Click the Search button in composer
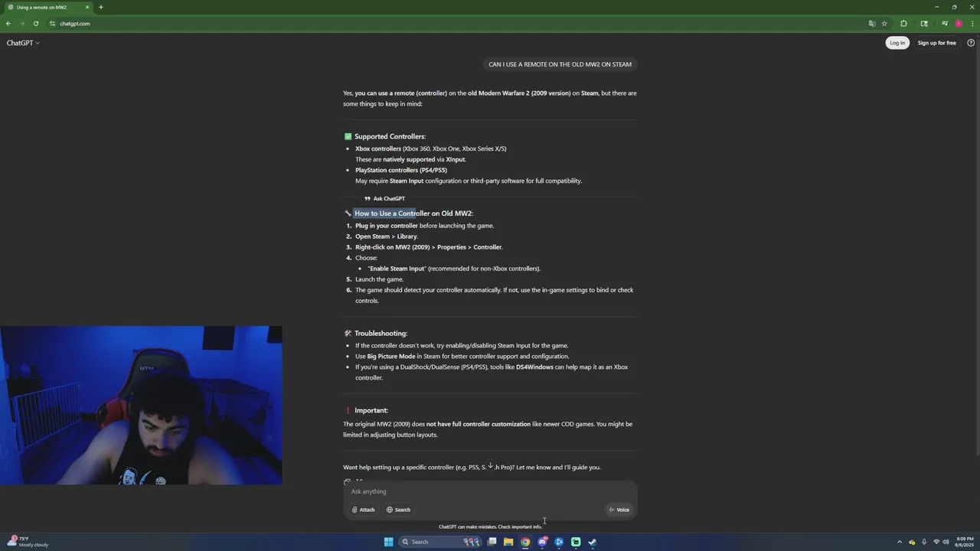Viewport: 980px width, 551px height. 398,510
